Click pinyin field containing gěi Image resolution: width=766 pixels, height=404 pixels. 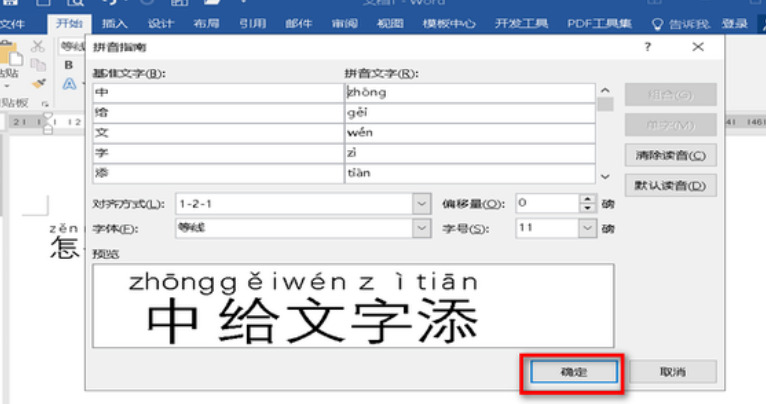coord(470,113)
